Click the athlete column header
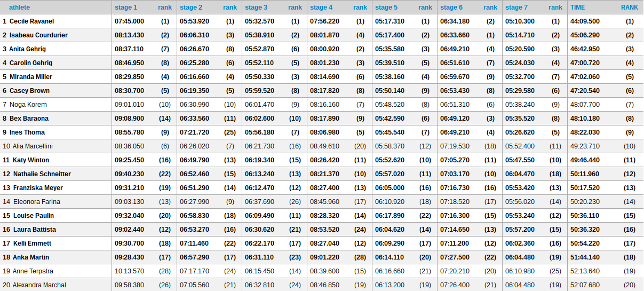Image resolution: width=644 pixels, height=291 pixels. [19, 7]
